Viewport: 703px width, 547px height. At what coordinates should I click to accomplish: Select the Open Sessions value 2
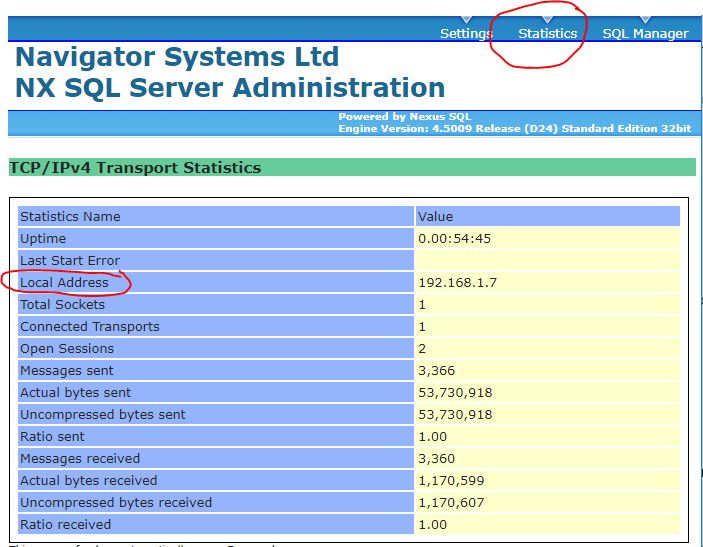pos(422,348)
